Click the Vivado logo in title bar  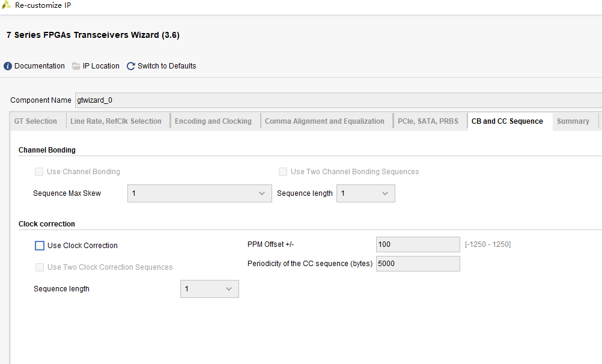(x=7, y=5)
